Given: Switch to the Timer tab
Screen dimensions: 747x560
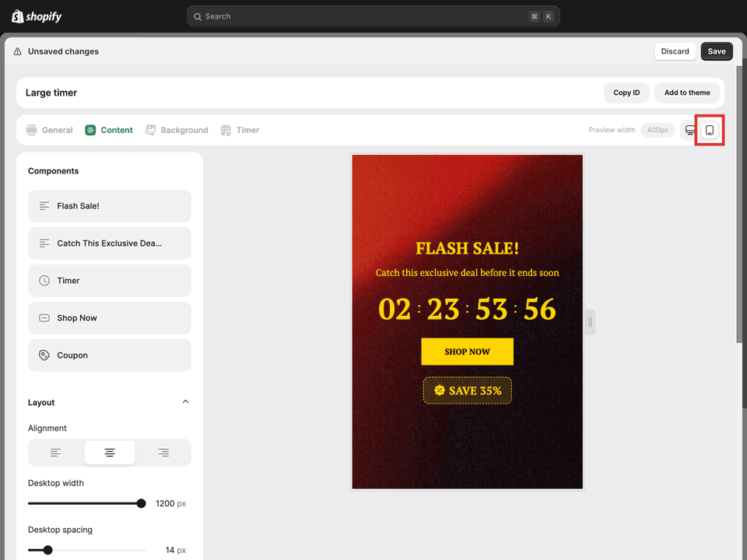Looking at the screenshot, I should coord(240,130).
